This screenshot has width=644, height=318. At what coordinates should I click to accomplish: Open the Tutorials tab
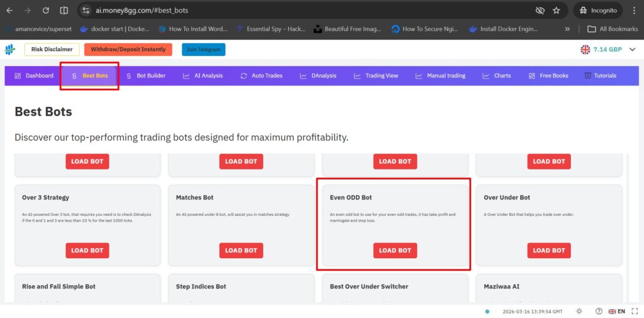coord(601,76)
